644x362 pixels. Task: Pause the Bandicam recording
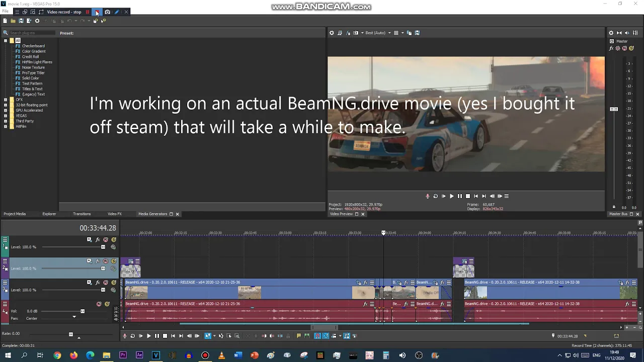pos(88,12)
